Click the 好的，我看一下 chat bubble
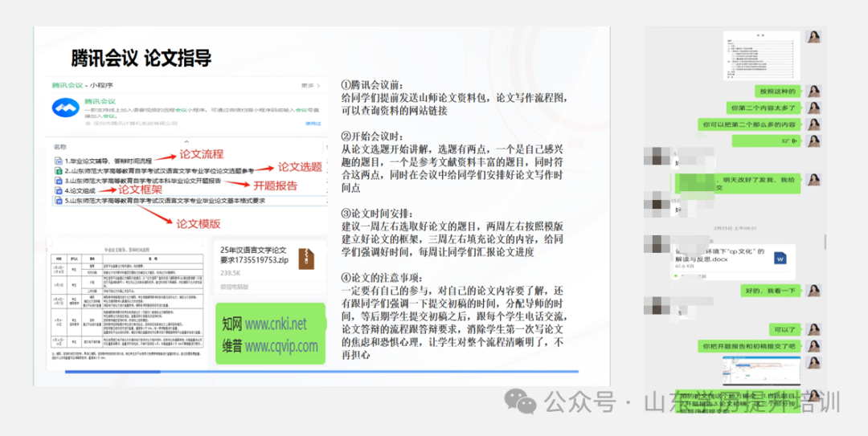 click(771, 291)
